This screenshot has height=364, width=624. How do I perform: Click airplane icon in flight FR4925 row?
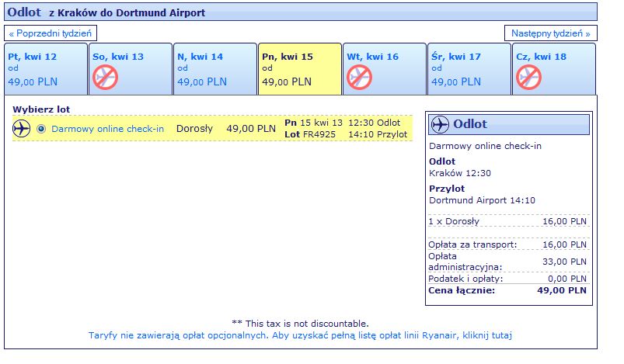[x=22, y=129]
